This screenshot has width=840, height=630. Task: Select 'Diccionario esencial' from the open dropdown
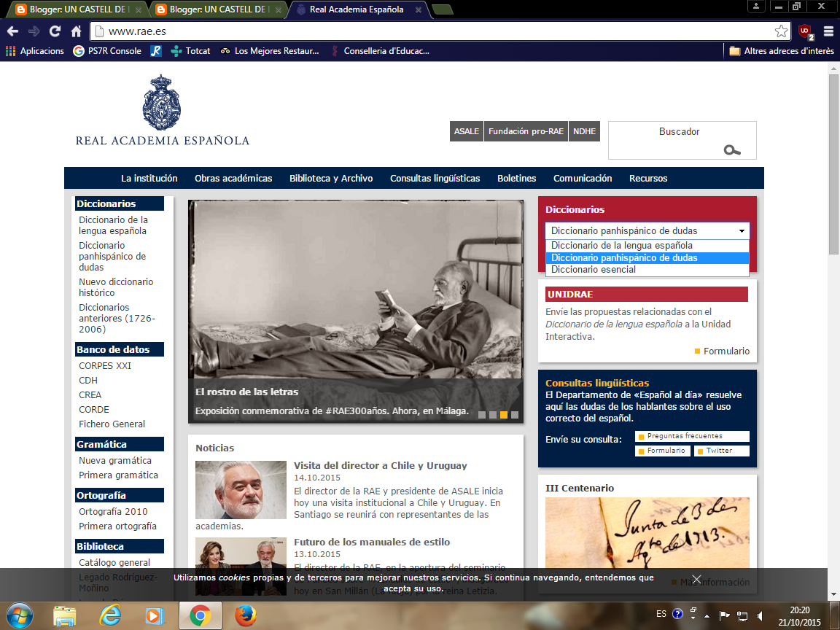[592, 269]
